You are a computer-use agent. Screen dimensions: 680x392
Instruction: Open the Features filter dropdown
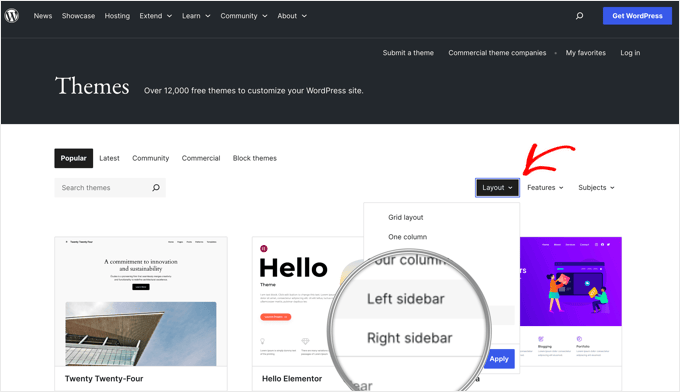pos(545,188)
